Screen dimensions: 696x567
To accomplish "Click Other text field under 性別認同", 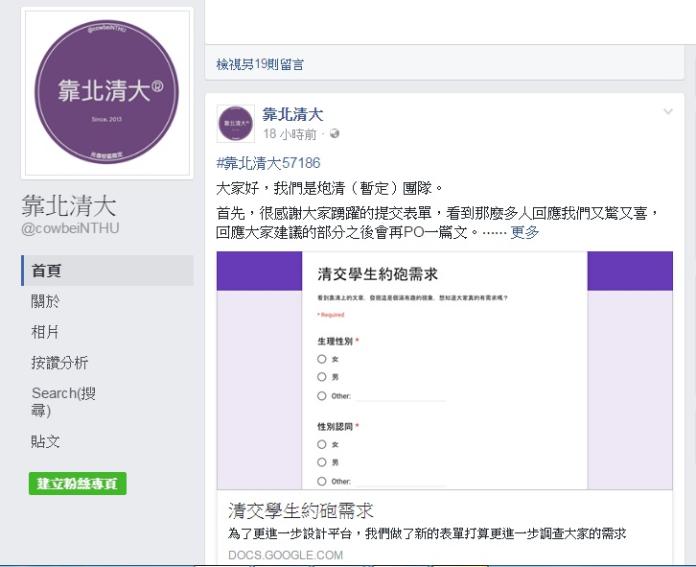I will coord(401,481).
